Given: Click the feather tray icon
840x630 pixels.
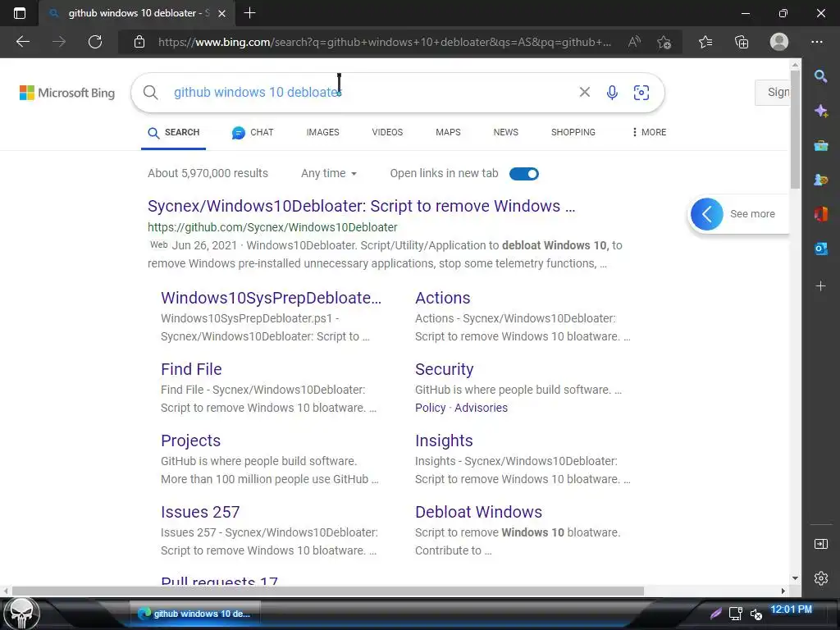Looking at the screenshot, I should click(x=716, y=614).
